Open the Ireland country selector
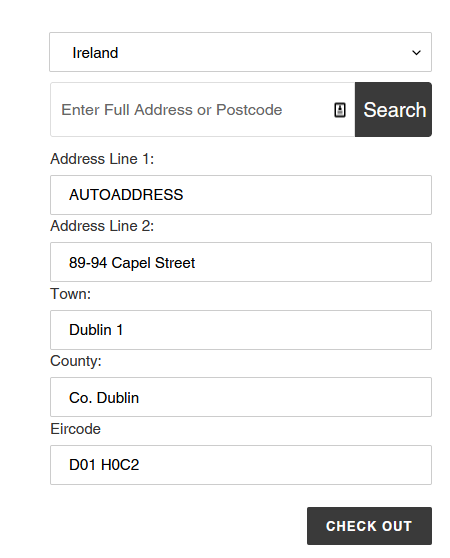This screenshot has width=450, height=558. (240, 52)
